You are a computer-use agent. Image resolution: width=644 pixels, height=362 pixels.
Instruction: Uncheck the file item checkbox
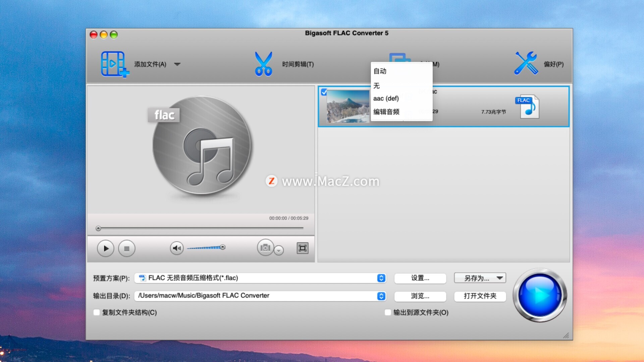pos(324,92)
